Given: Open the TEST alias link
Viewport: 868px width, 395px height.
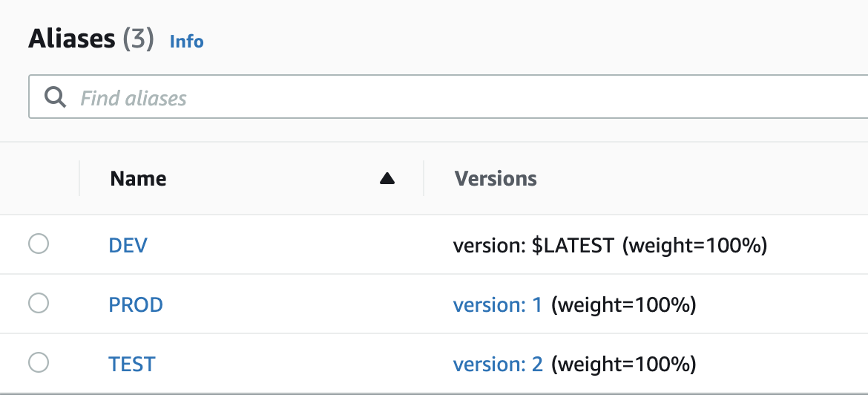Looking at the screenshot, I should pos(132,365).
